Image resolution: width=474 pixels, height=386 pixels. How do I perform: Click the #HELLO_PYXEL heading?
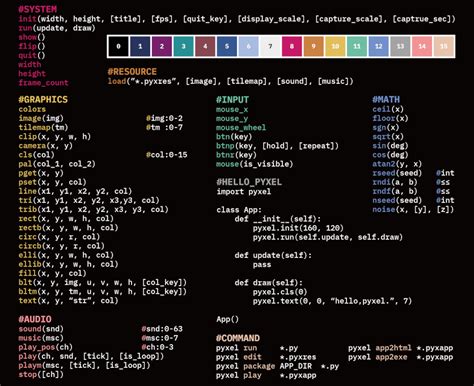click(249, 182)
